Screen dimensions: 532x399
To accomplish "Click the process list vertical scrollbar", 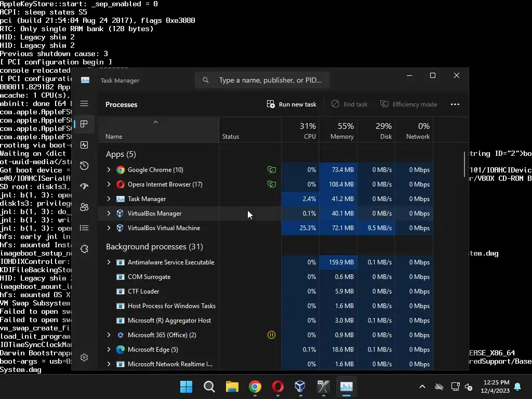I will 464,164.
